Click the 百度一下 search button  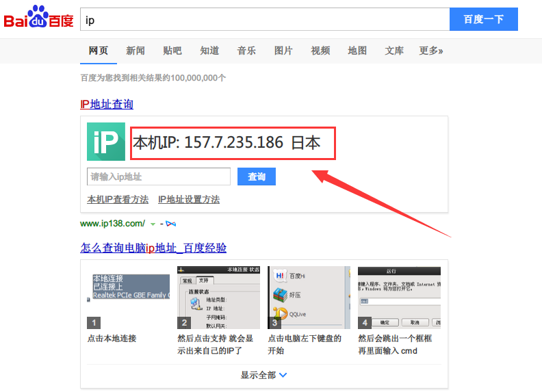(x=484, y=19)
